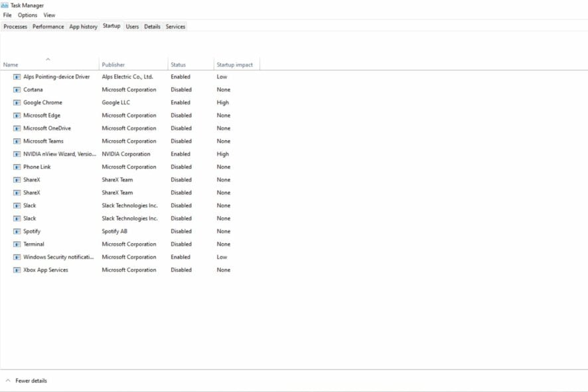Viewport: 588px width, 392px height.
Task: Switch to the Users tab
Action: [x=132, y=27]
